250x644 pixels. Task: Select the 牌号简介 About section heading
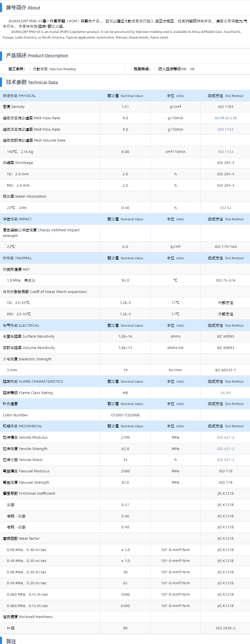pyautogui.click(x=23, y=8)
